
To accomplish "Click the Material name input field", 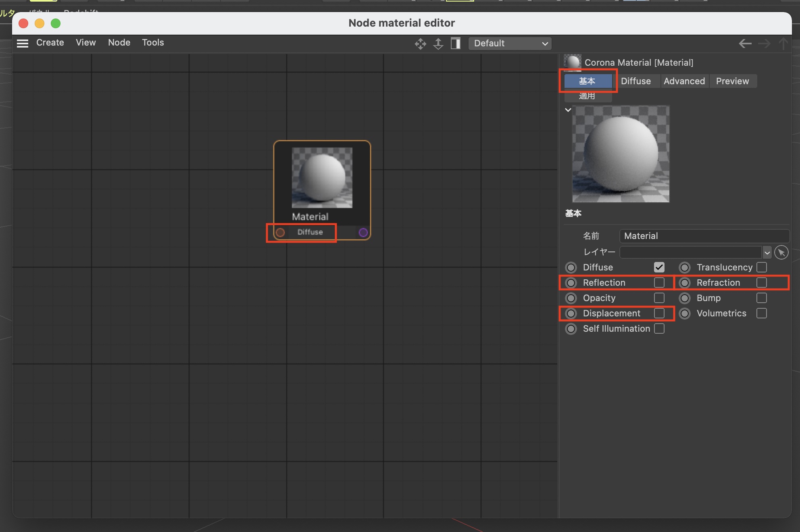I will [x=704, y=236].
